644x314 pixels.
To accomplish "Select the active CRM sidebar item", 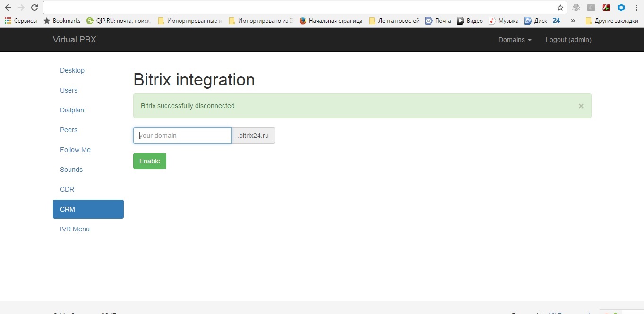I will pos(88,209).
